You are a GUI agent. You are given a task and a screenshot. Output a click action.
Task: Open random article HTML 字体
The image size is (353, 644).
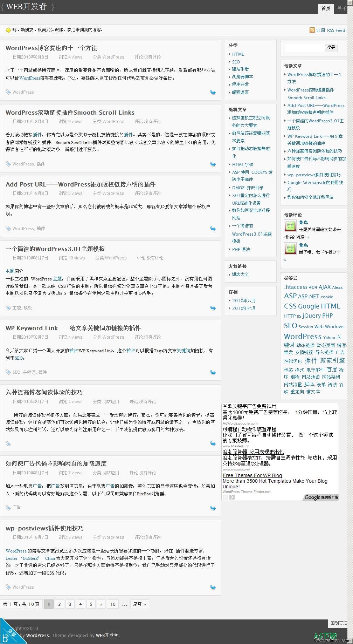click(243, 165)
